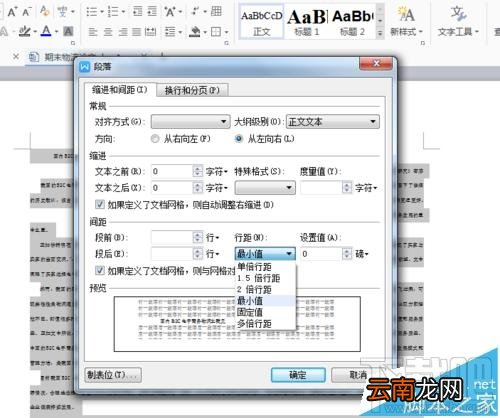Click the Chinese typography icon
Screen dimensions: 500x418
point(170,12)
